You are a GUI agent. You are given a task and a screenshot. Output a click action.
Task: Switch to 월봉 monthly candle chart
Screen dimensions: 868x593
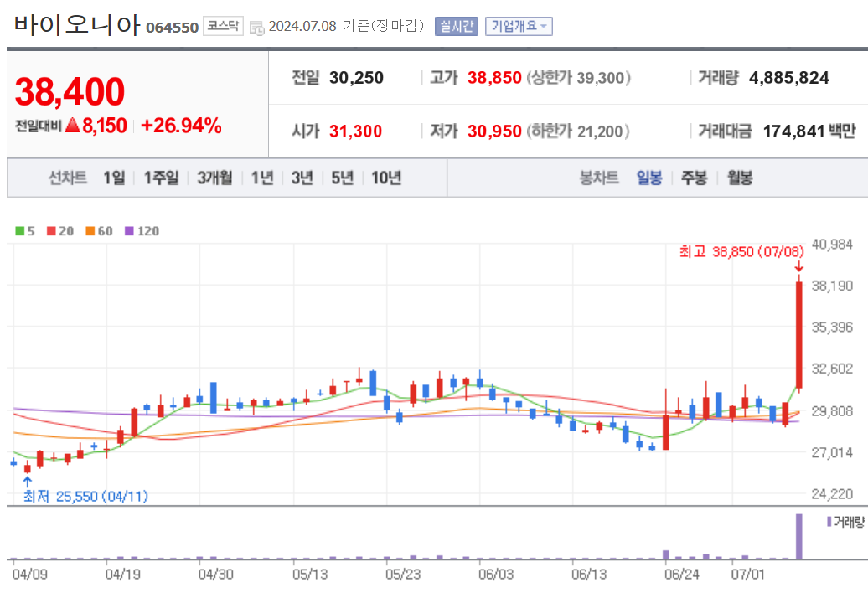740,178
